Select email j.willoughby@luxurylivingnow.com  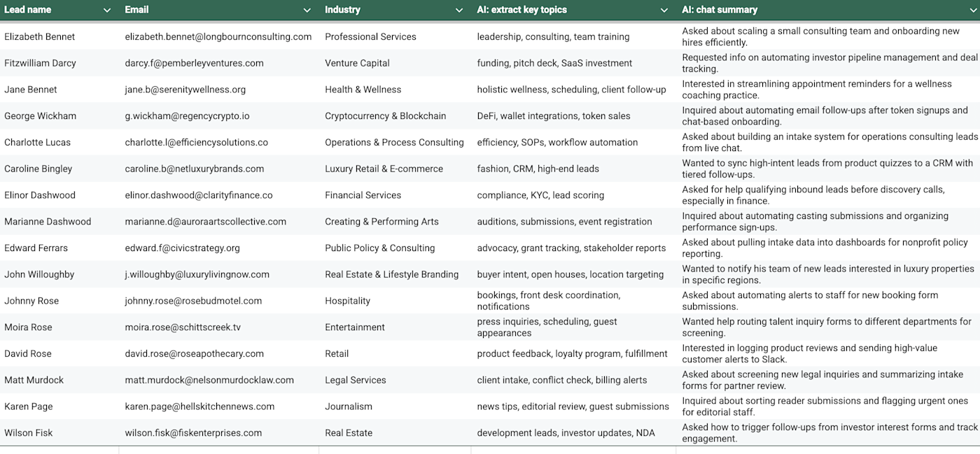coord(197,274)
